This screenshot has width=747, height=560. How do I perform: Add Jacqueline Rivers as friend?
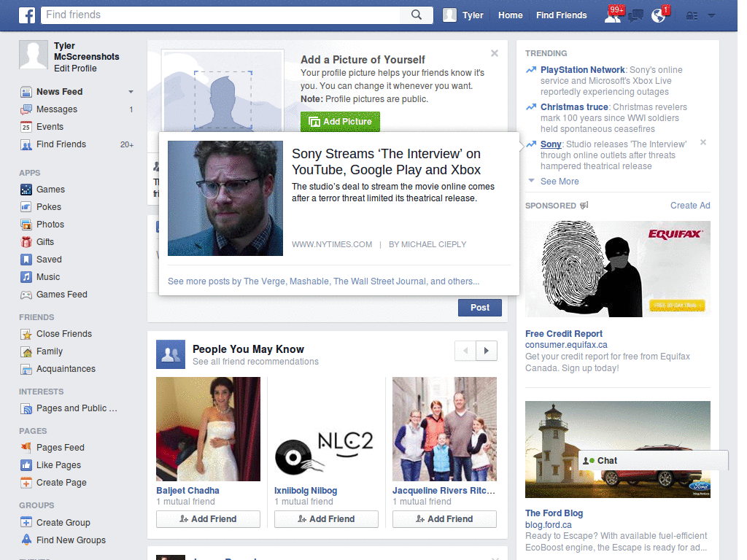(x=444, y=519)
